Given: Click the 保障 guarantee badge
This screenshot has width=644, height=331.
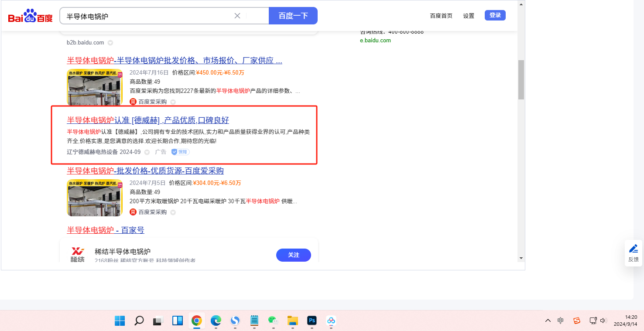Looking at the screenshot, I should pos(180,152).
